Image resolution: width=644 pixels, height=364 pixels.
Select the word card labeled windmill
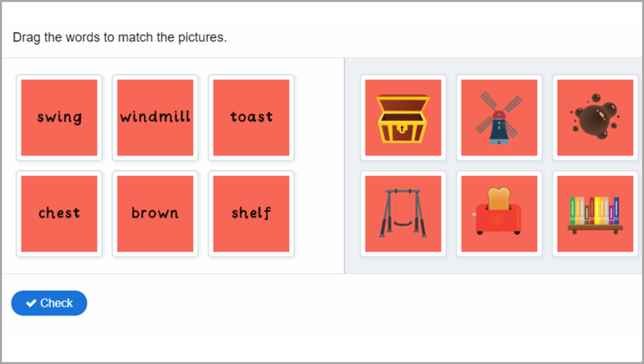tap(155, 117)
